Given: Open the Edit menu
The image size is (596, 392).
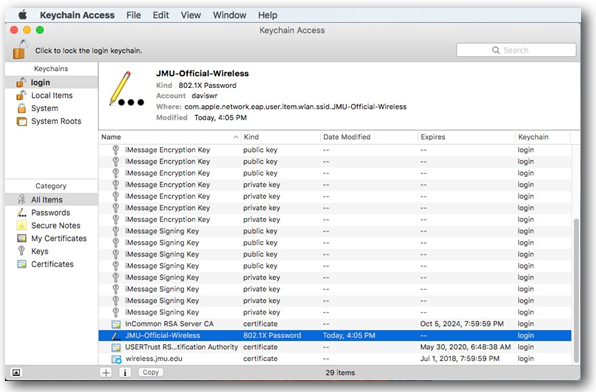Looking at the screenshot, I should click(161, 15).
